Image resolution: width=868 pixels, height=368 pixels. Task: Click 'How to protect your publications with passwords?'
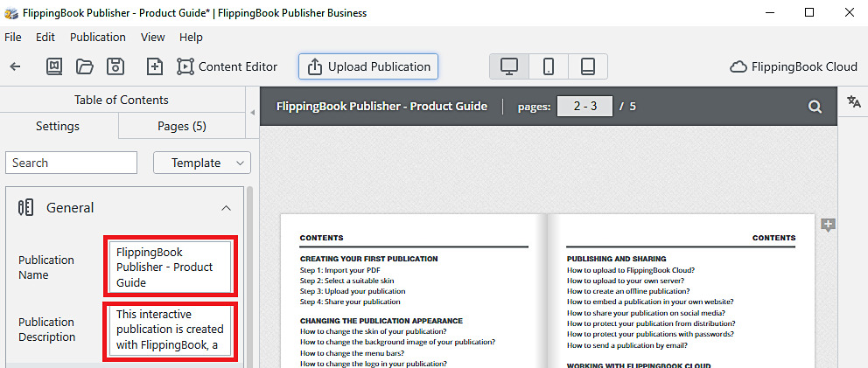tap(650, 334)
